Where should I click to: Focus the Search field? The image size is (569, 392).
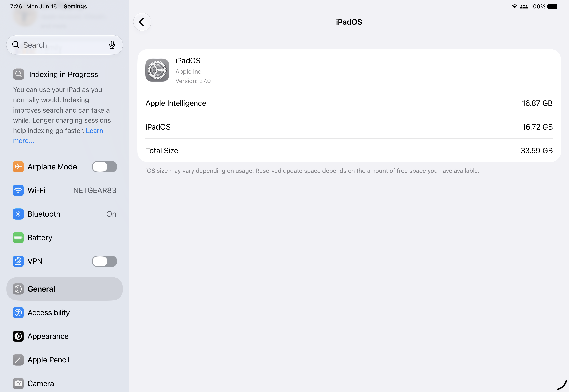[65, 45]
